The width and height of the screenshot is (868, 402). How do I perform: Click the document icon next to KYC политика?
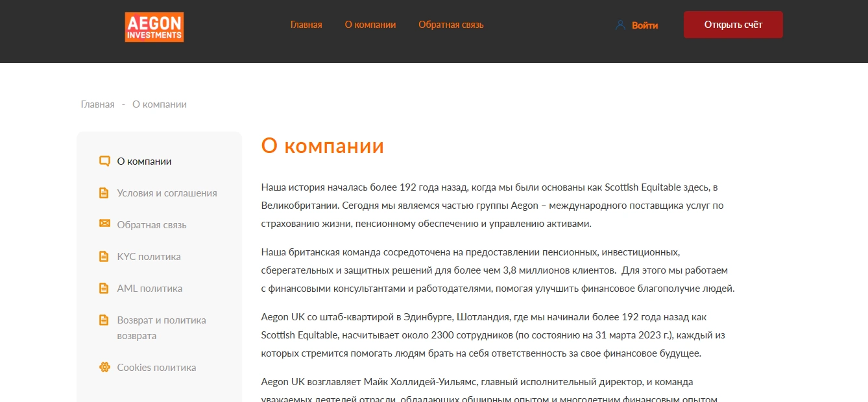(x=104, y=257)
